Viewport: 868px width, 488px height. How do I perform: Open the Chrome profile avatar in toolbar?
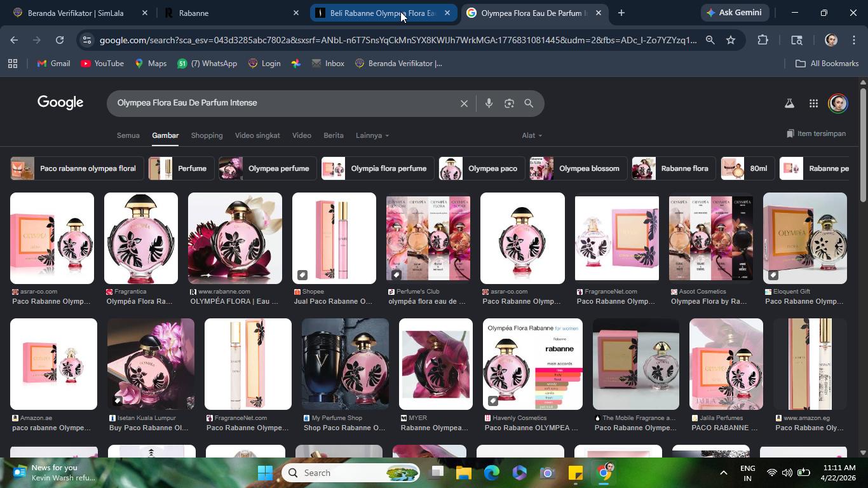831,40
